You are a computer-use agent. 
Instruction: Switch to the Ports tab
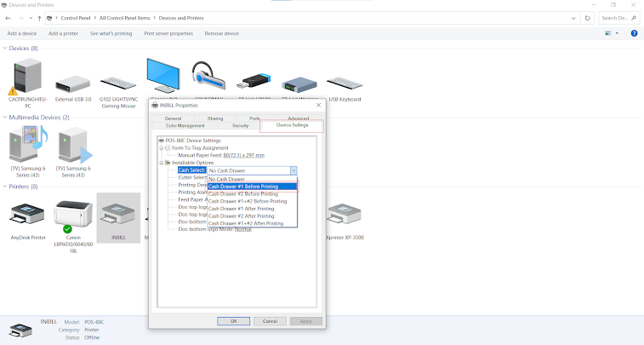254,118
